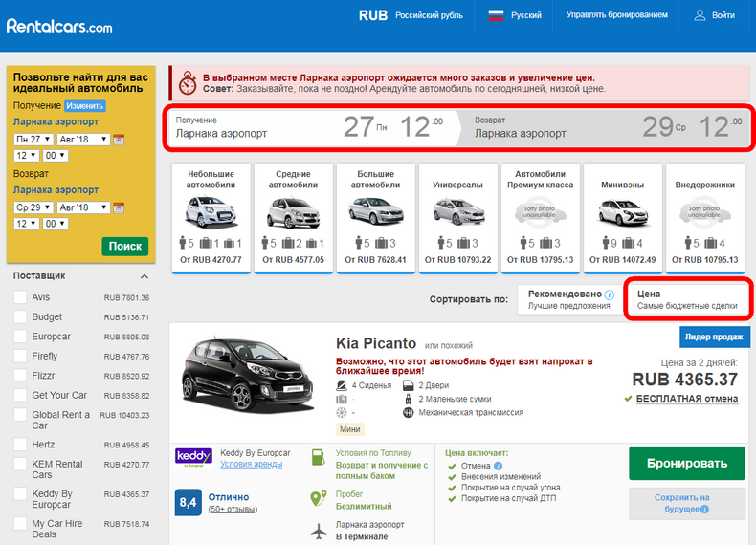Click the Rentalcars.com logo
This screenshot has height=545, width=756.
pyautogui.click(x=59, y=26)
